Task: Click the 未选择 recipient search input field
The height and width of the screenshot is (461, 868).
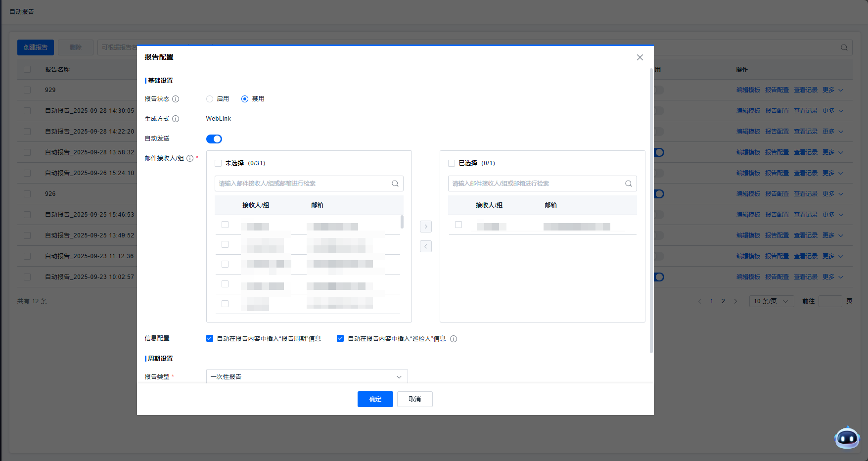Action: [x=303, y=184]
